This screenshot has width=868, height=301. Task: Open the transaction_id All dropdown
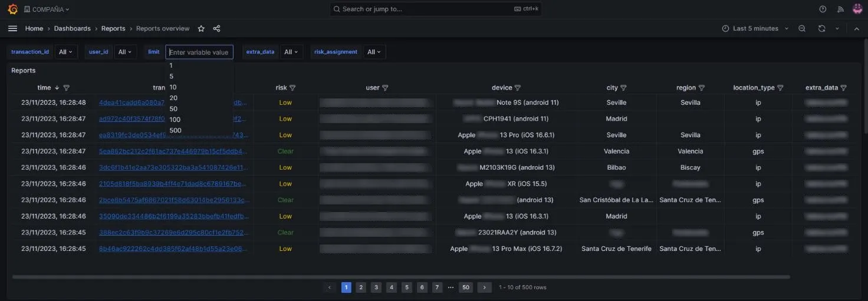[67, 52]
